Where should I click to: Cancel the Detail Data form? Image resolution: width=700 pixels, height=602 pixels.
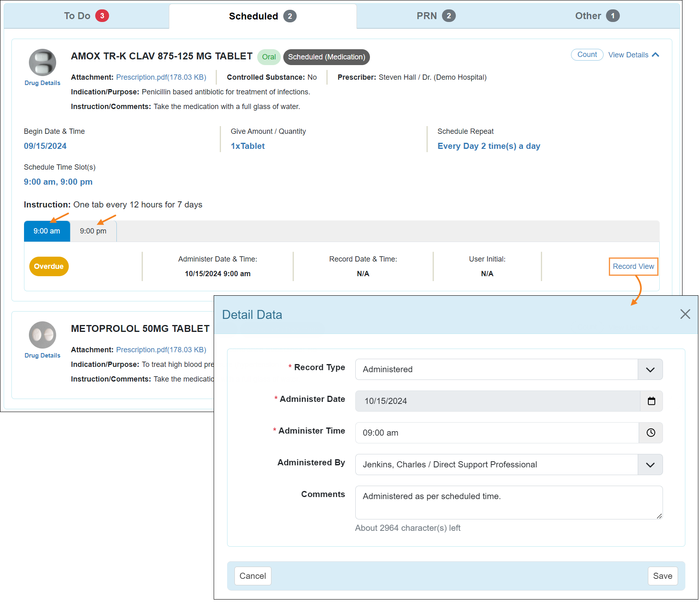253,576
